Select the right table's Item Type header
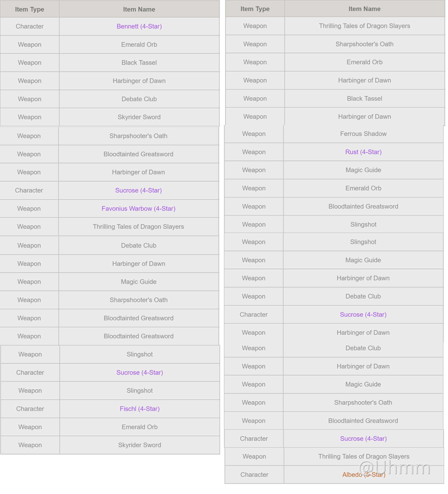448x494 pixels. (255, 9)
